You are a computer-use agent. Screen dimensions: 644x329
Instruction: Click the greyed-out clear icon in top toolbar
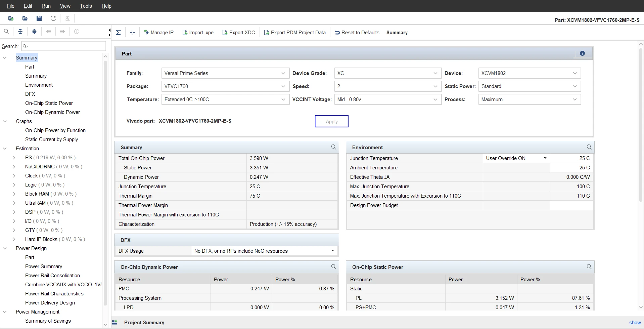67,18
